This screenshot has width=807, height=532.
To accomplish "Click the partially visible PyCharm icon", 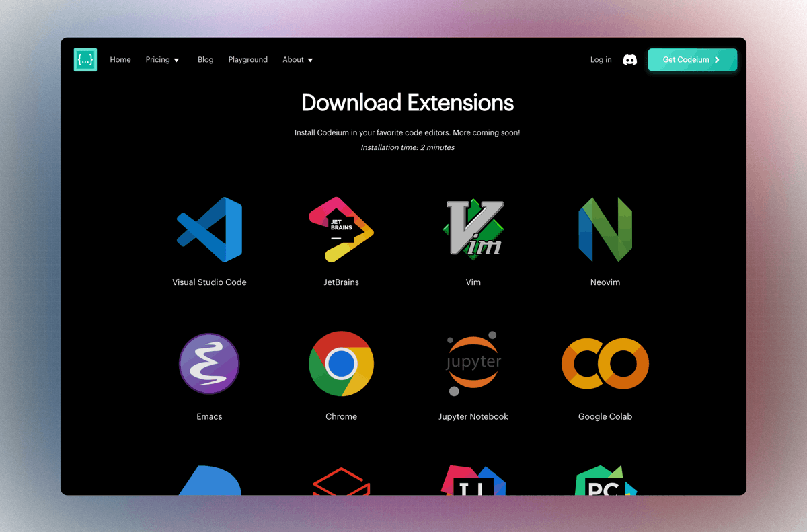I will (605, 480).
